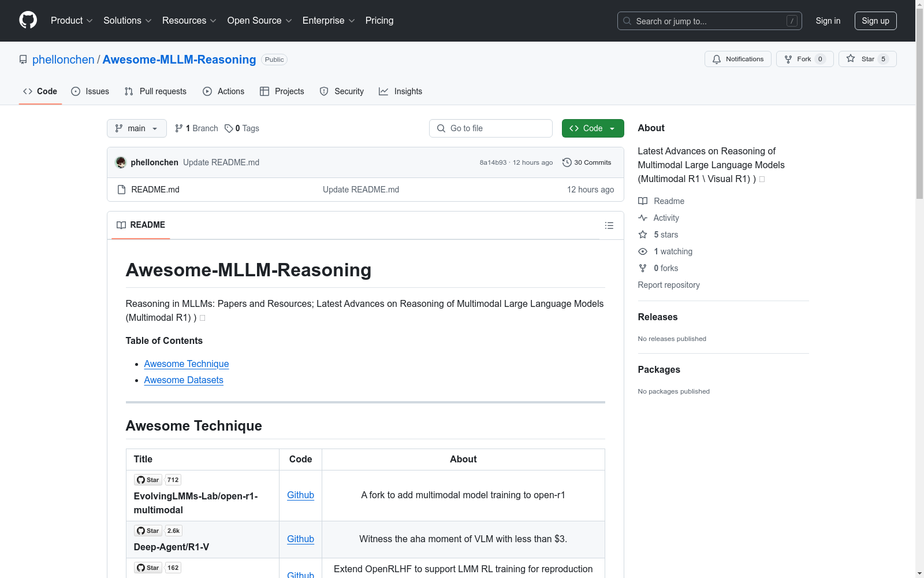
Task: Open the Update README.md commit message in header
Action: [x=221, y=162]
